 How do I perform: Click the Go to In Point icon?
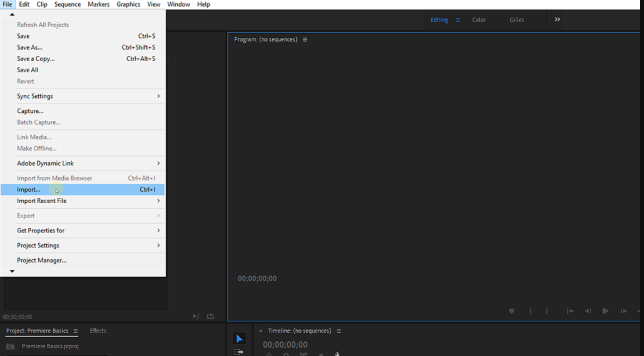click(x=570, y=311)
